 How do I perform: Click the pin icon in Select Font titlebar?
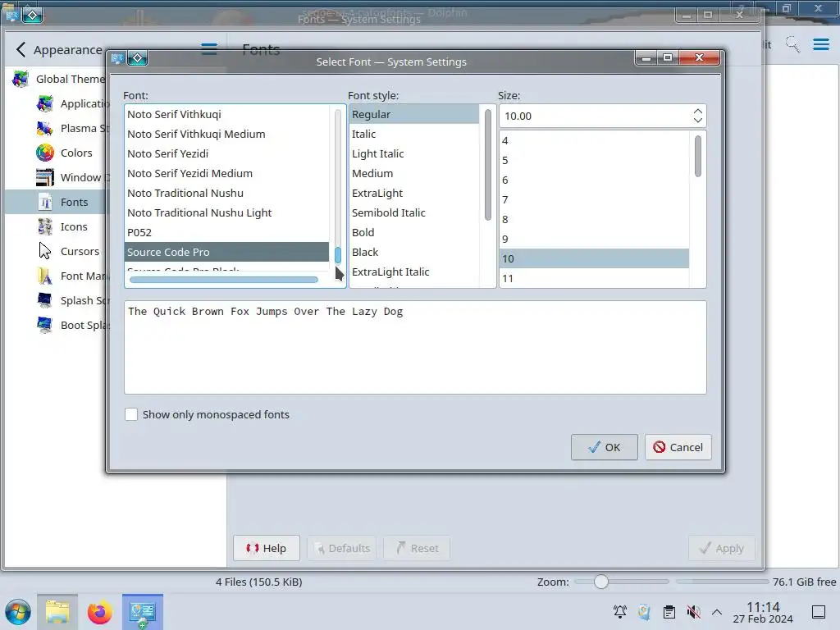click(x=137, y=58)
